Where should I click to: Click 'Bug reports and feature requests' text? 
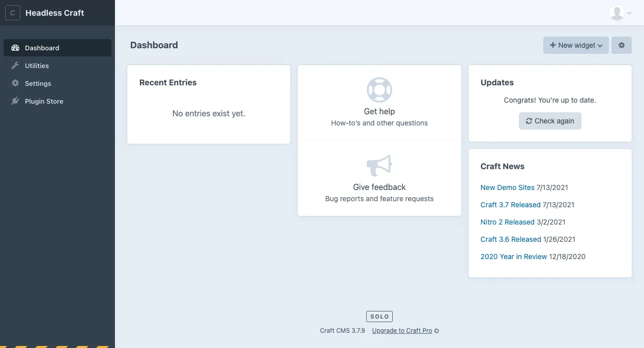tap(379, 199)
